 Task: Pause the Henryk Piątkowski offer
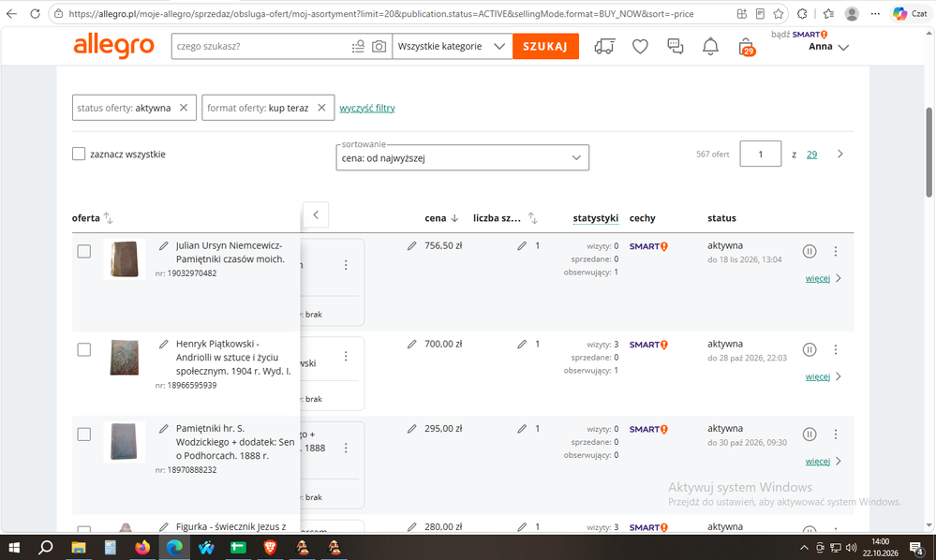[x=810, y=350]
